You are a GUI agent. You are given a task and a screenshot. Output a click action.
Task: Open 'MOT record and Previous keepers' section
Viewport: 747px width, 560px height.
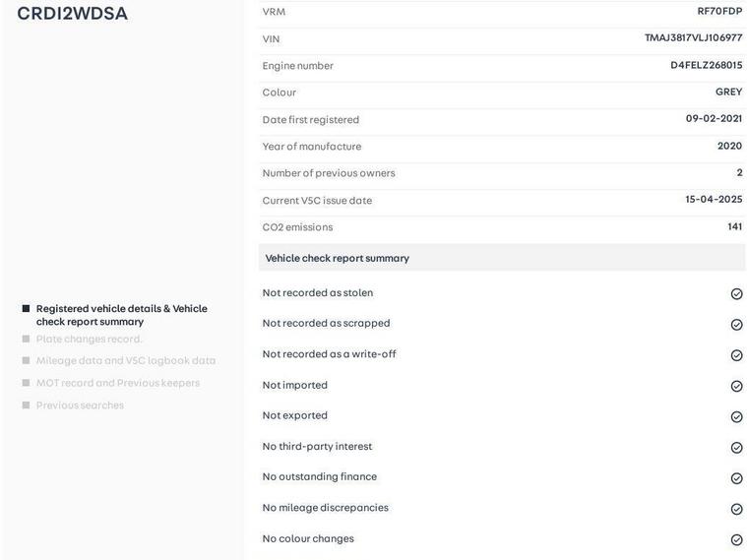[x=117, y=383]
